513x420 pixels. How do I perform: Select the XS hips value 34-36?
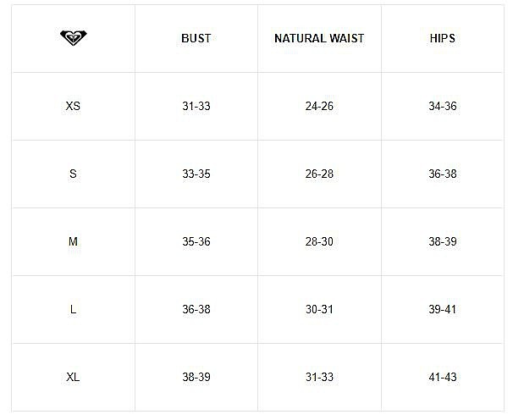pyautogui.click(x=443, y=106)
